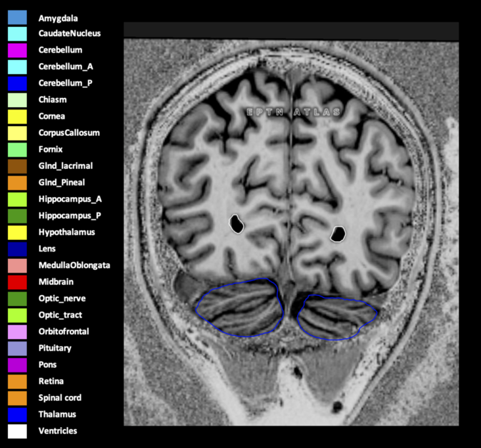Click the Orbitofrontal lilac swatch

[17, 332]
